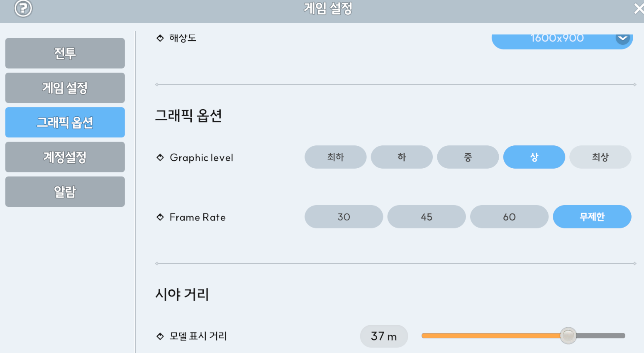The width and height of the screenshot is (644, 353).
Task: Click the diamond icon next to Frame Rate
Action: click(160, 217)
